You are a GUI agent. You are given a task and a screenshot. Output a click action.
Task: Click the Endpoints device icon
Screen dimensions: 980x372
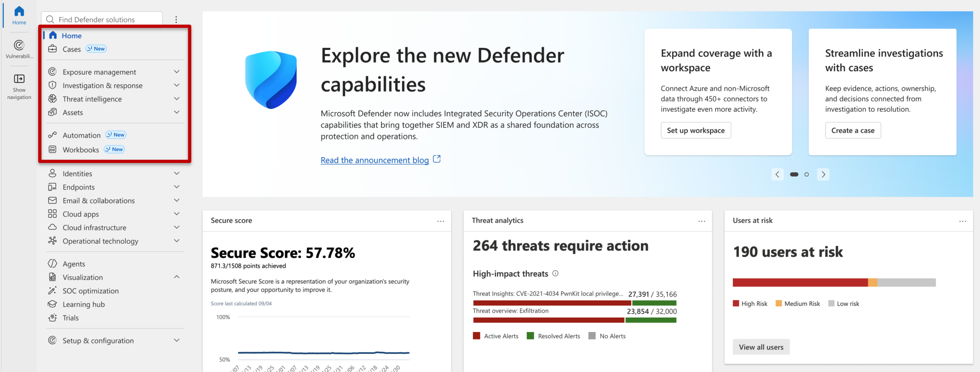[52, 187]
